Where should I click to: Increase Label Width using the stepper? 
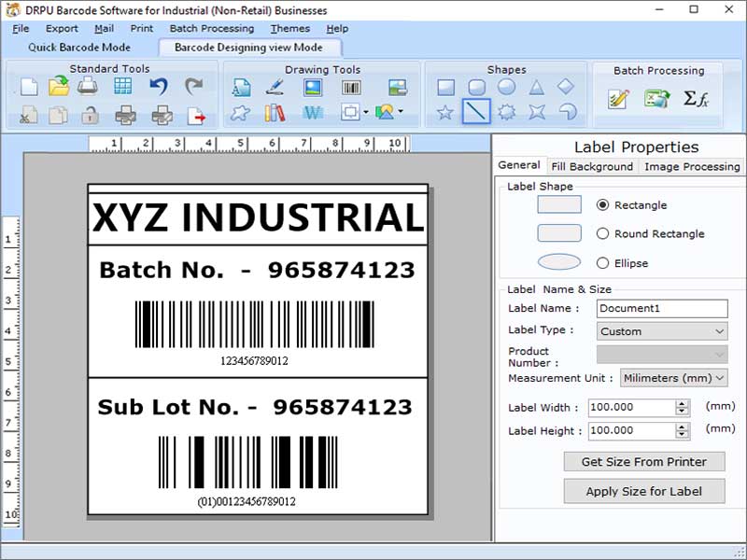(682, 403)
